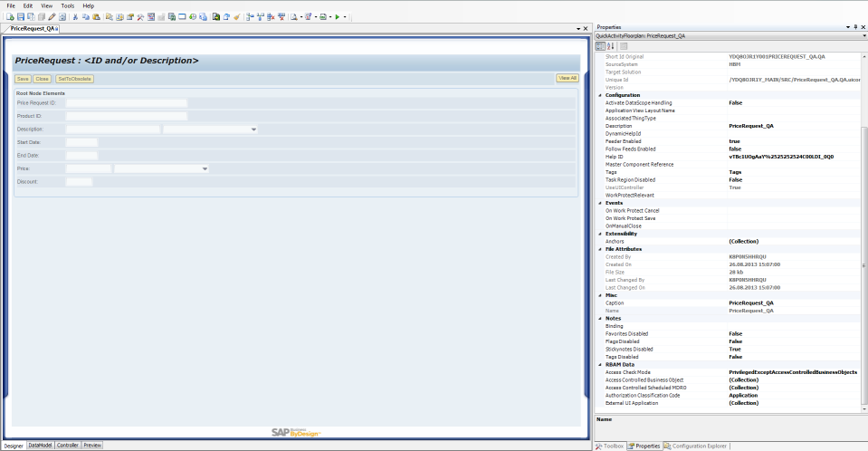868x451 pixels.
Task: Click the green Play run icon
Action: click(337, 16)
